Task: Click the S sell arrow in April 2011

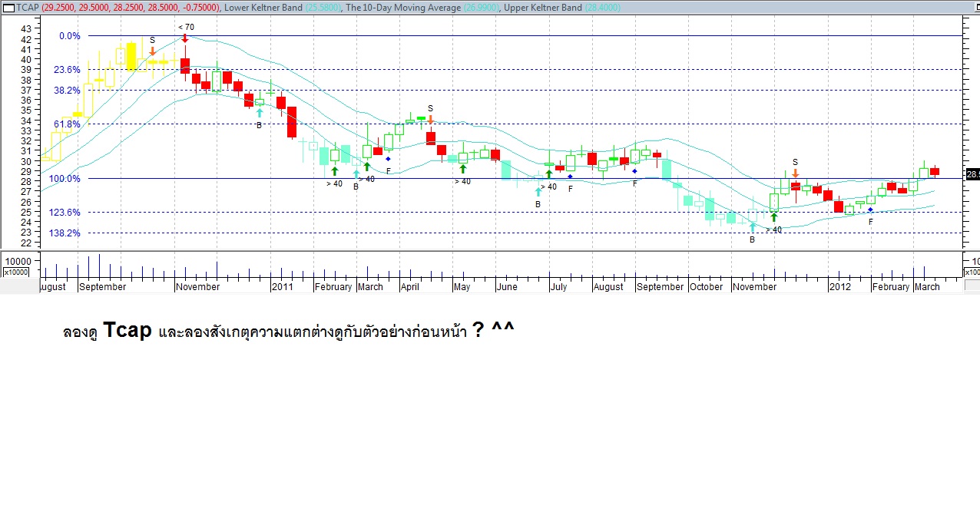Action: point(431,119)
